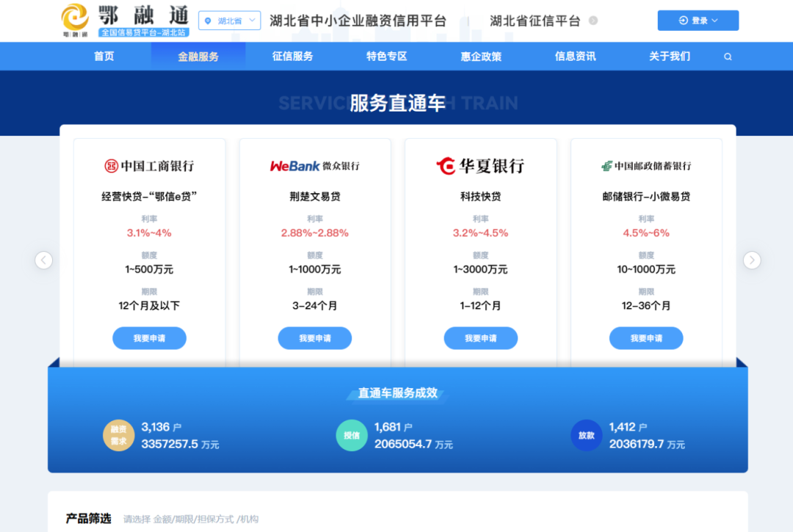Open the 经营快贷-“鄂信e贷” product
The image size is (793, 532).
coord(149,197)
